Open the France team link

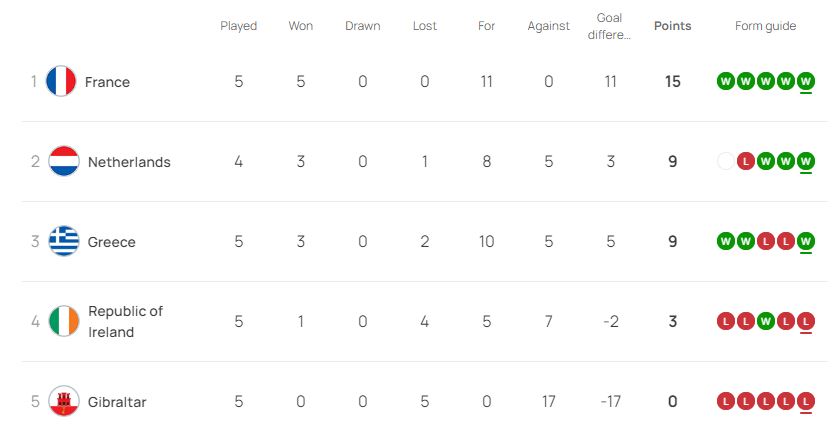click(x=107, y=82)
